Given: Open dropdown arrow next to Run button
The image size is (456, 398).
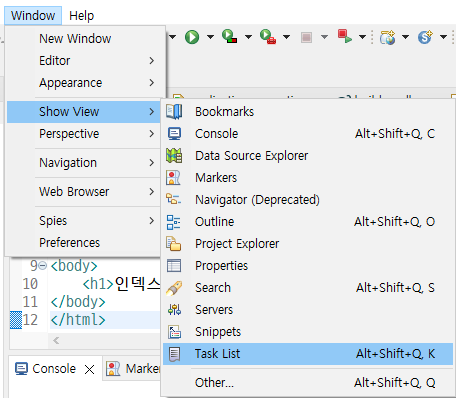Looking at the screenshot, I should point(210,37).
